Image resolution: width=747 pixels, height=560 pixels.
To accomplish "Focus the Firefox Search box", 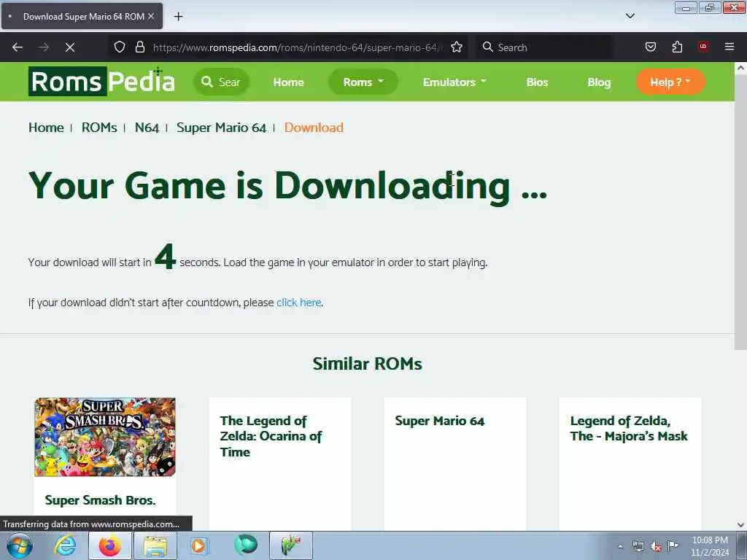I will pos(545,47).
